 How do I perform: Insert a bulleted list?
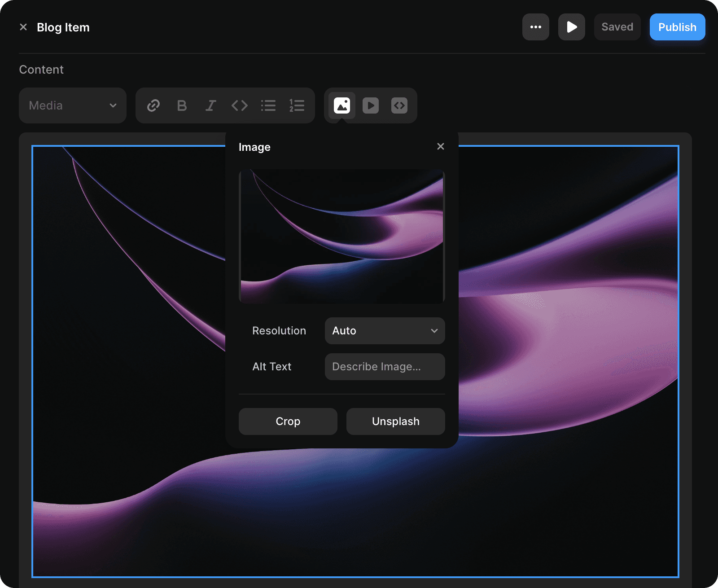point(268,105)
